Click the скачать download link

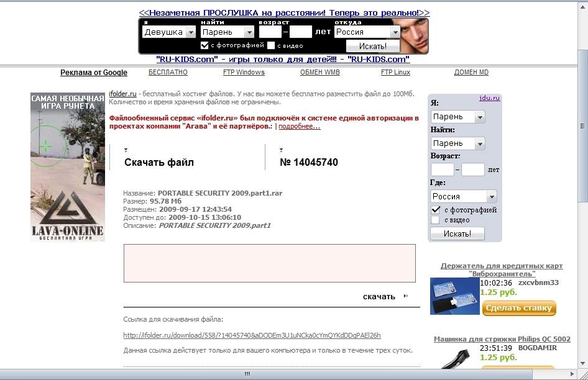tap(379, 296)
